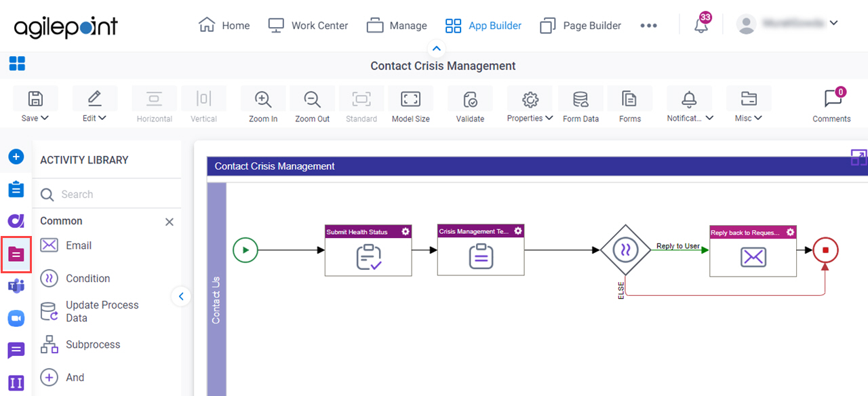
Task: Expand canvas to full screen
Action: pos(859,157)
